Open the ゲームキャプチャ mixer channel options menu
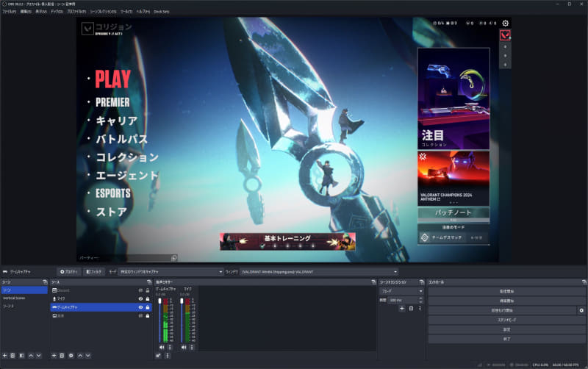This screenshot has width=588, height=369. [170, 347]
